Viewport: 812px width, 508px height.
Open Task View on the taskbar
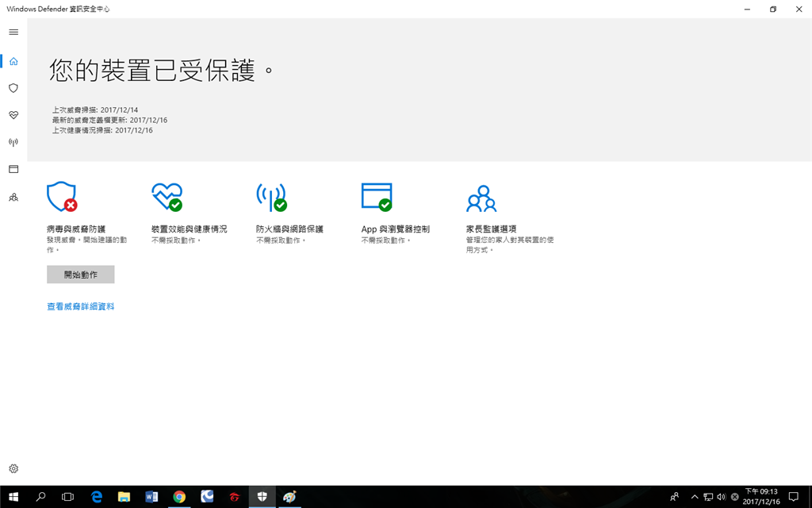pos(68,497)
